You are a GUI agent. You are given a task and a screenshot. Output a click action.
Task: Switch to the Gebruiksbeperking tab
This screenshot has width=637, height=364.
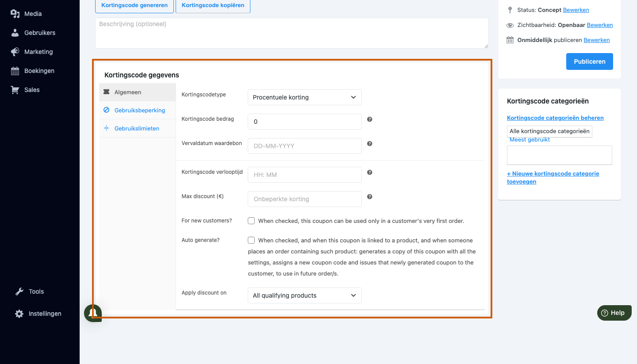138,110
